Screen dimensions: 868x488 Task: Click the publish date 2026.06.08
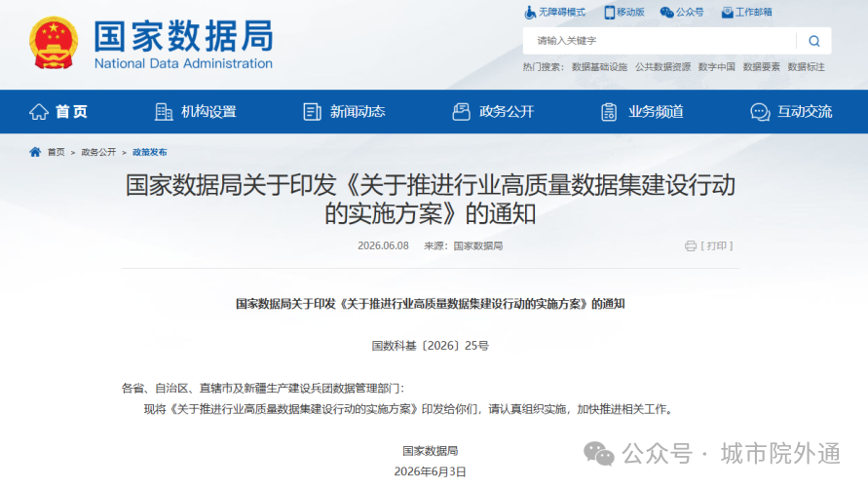click(x=383, y=246)
